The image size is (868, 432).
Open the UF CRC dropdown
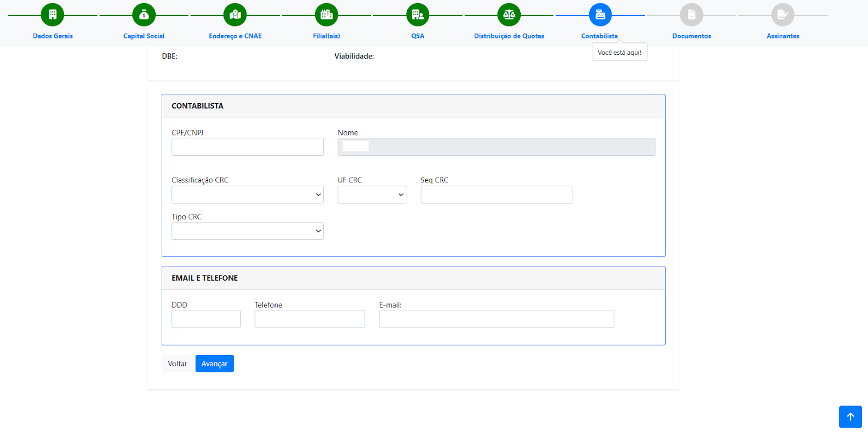pyautogui.click(x=372, y=195)
